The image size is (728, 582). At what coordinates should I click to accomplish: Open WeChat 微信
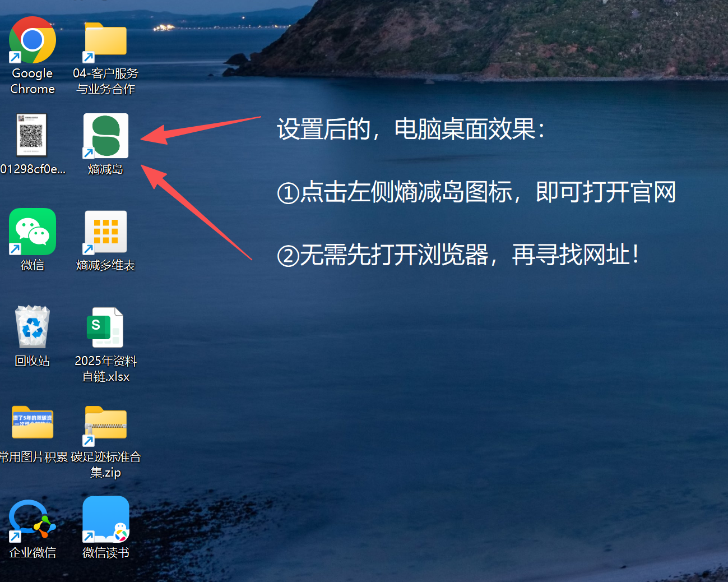(x=32, y=231)
